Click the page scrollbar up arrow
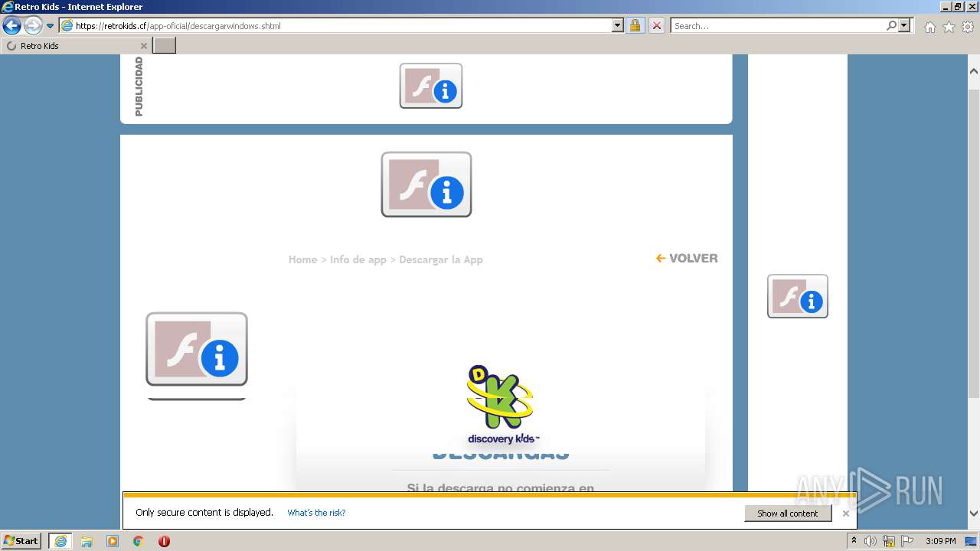The height and width of the screenshot is (551, 980). coord(974,71)
